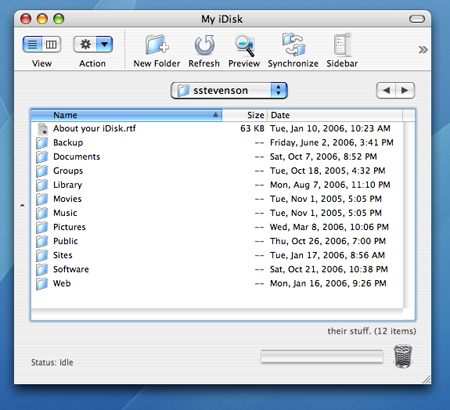The image size is (450, 410).
Task: Open the sstevenson path dropdown
Action: pyautogui.click(x=229, y=90)
